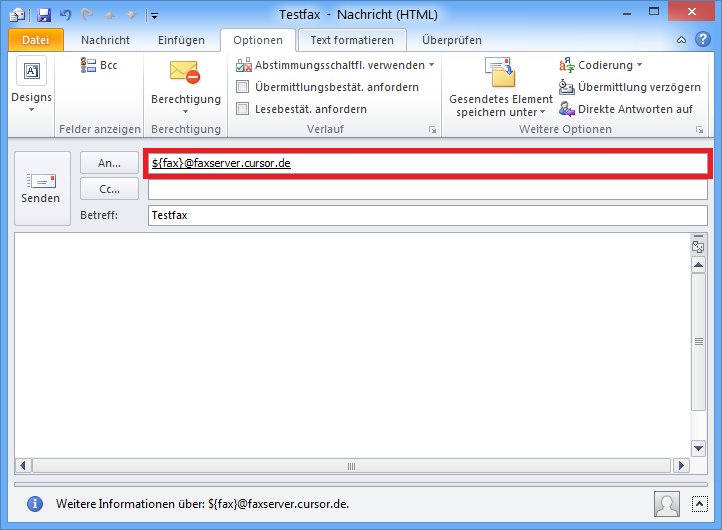Select the Optionen tab

pos(258,40)
